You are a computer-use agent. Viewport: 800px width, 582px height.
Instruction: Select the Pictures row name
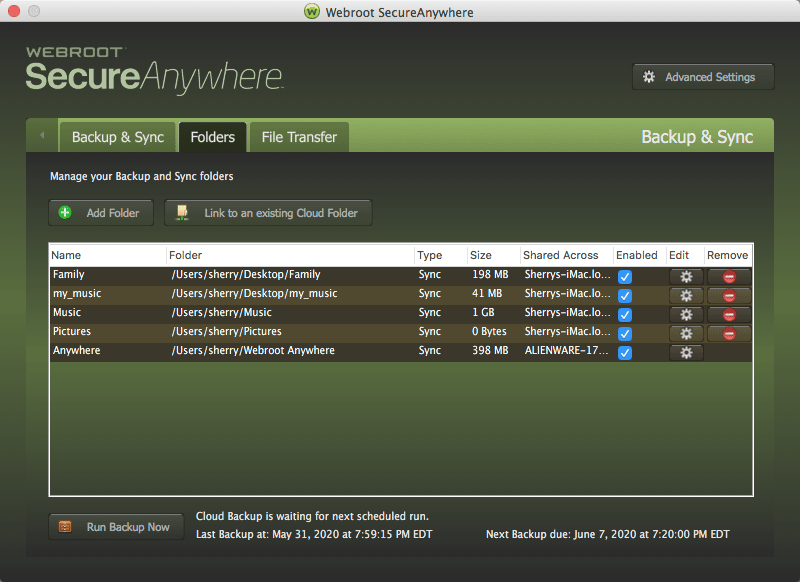coord(72,331)
